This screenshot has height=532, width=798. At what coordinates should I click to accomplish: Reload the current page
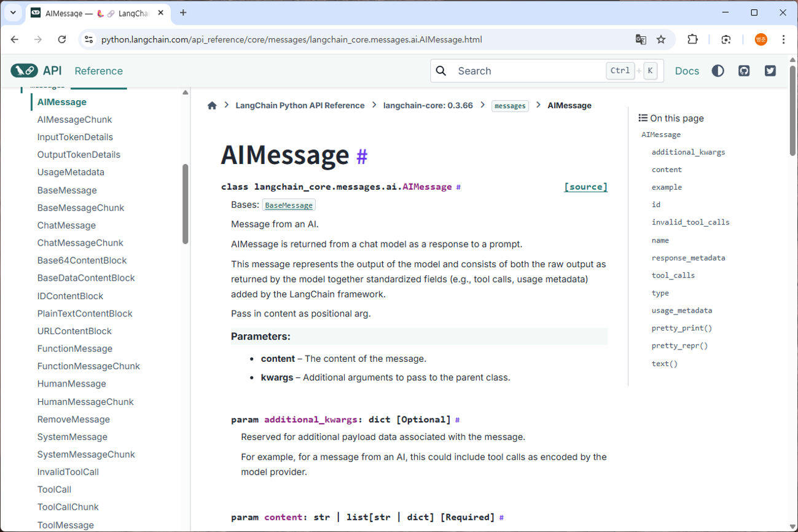[x=61, y=39]
